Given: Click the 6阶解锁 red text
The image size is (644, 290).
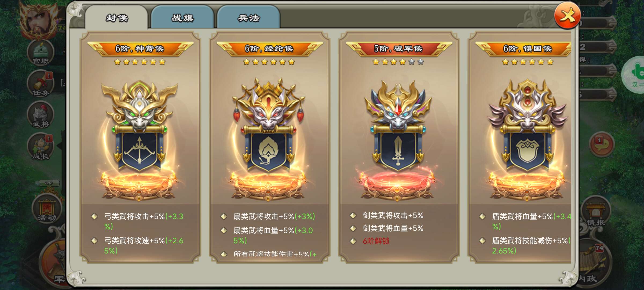Looking at the screenshot, I should click(376, 241).
